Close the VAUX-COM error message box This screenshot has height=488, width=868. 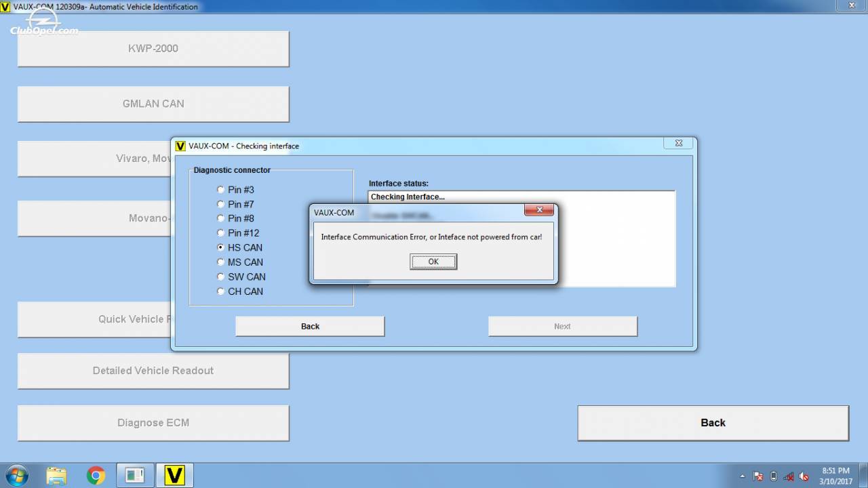tap(539, 210)
